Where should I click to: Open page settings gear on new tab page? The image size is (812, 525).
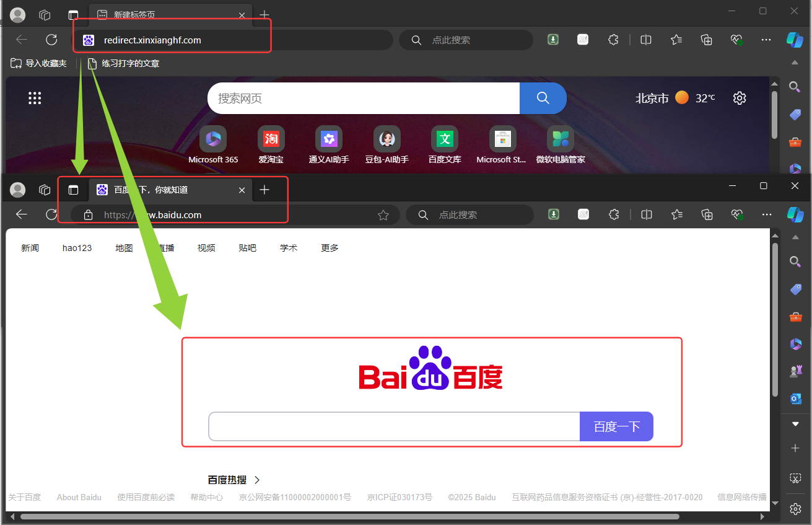click(740, 98)
